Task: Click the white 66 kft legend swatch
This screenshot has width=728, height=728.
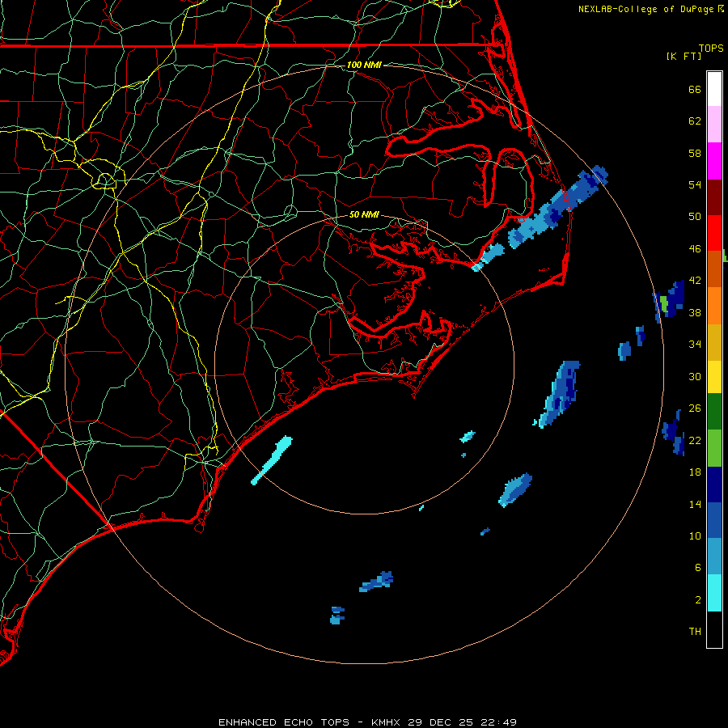Action: pyautogui.click(x=714, y=89)
